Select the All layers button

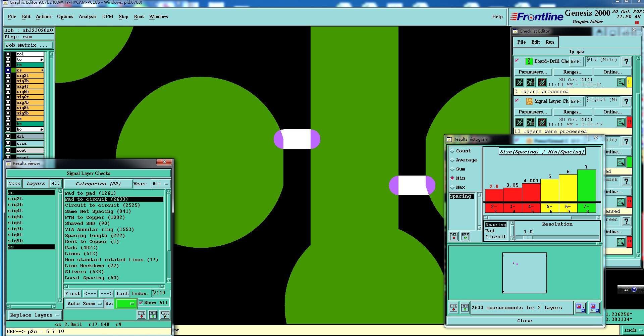pos(56,184)
